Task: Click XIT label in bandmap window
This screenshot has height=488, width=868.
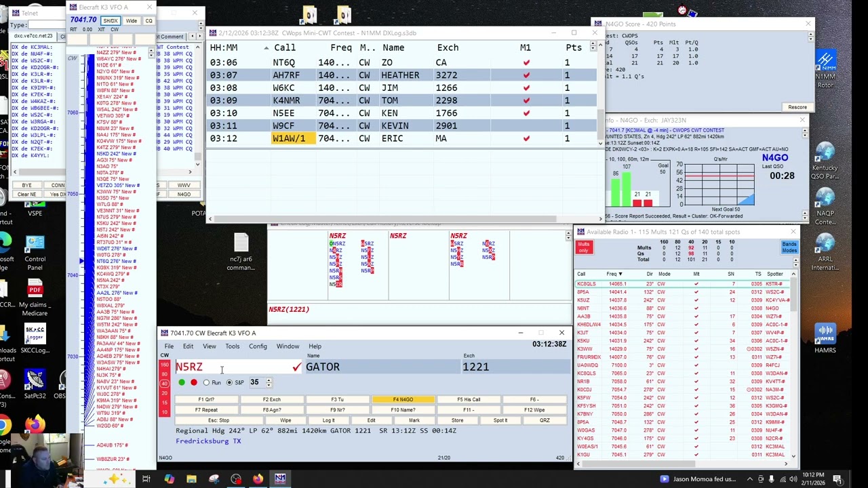Action: click(100, 29)
